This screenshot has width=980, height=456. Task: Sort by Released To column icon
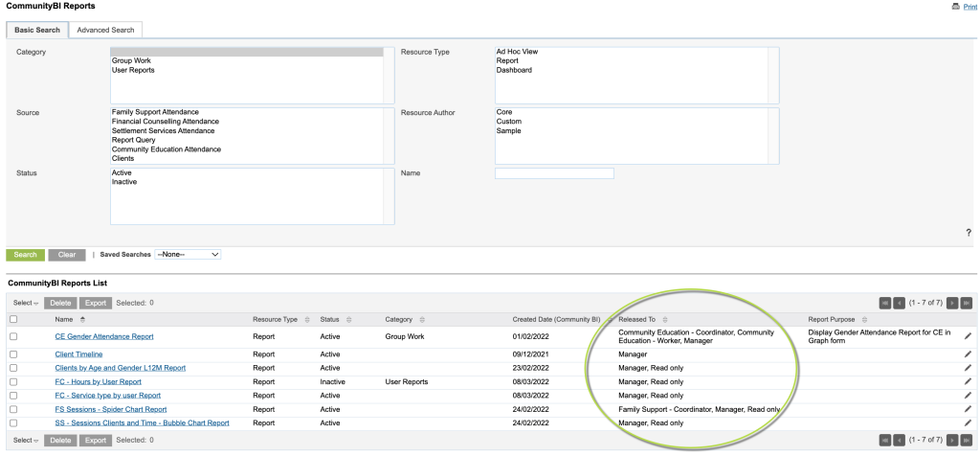point(665,320)
